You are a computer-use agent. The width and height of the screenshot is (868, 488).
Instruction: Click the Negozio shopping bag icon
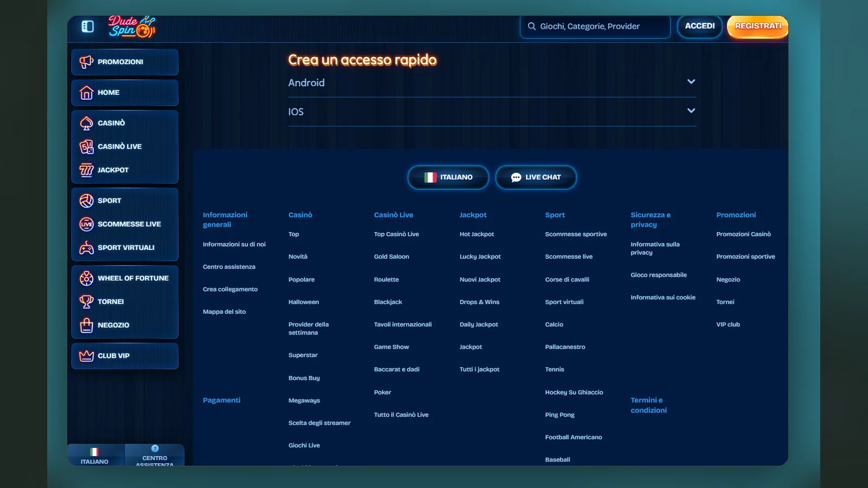(86, 325)
